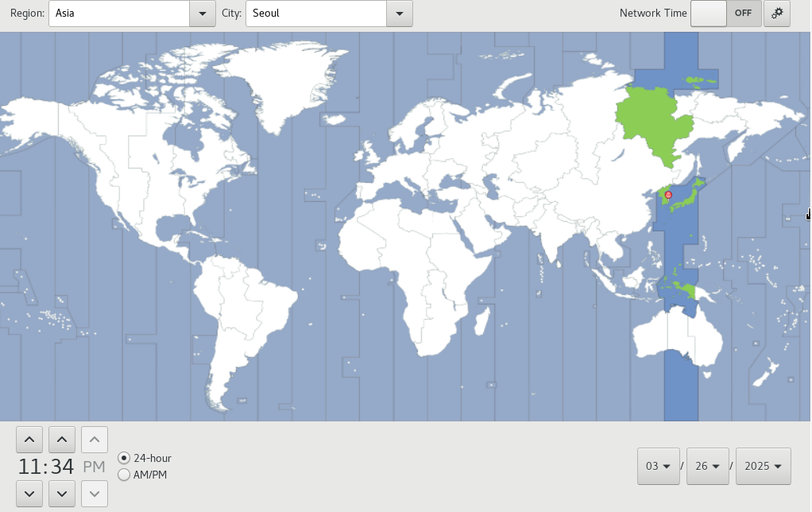Click the hour value 11

coord(29,467)
